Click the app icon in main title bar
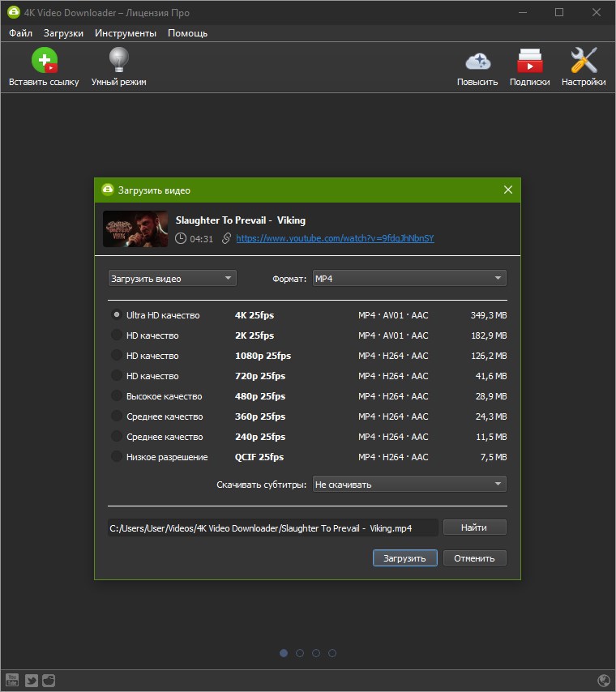Screen dimensions: 616x692 pos(14,12)
